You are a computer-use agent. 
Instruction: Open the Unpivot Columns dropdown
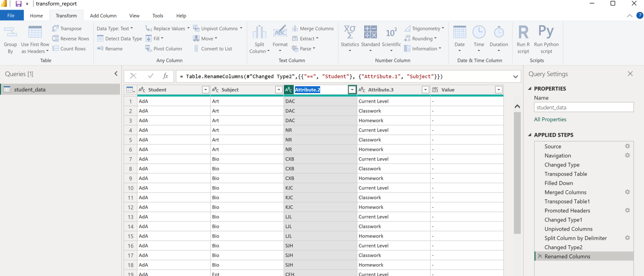point(218,28)
